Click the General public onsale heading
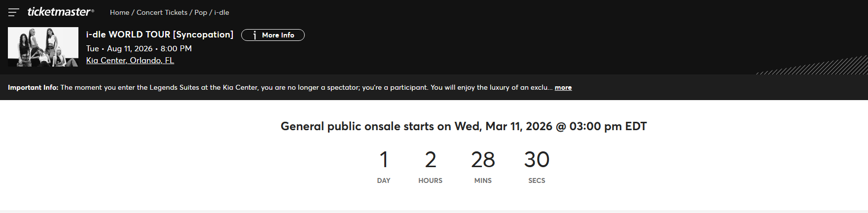868x213 pixels. pos(463,126)
